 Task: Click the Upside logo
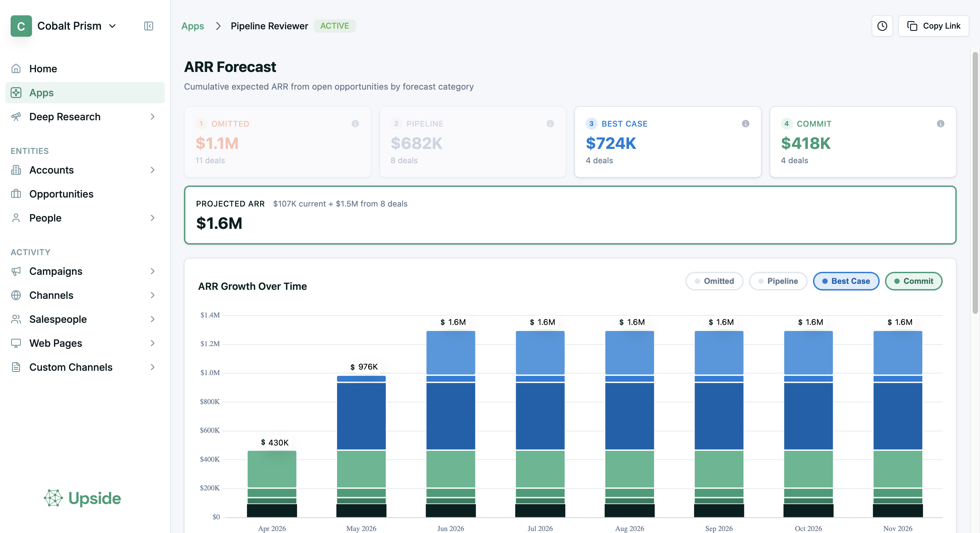[83, 498]
